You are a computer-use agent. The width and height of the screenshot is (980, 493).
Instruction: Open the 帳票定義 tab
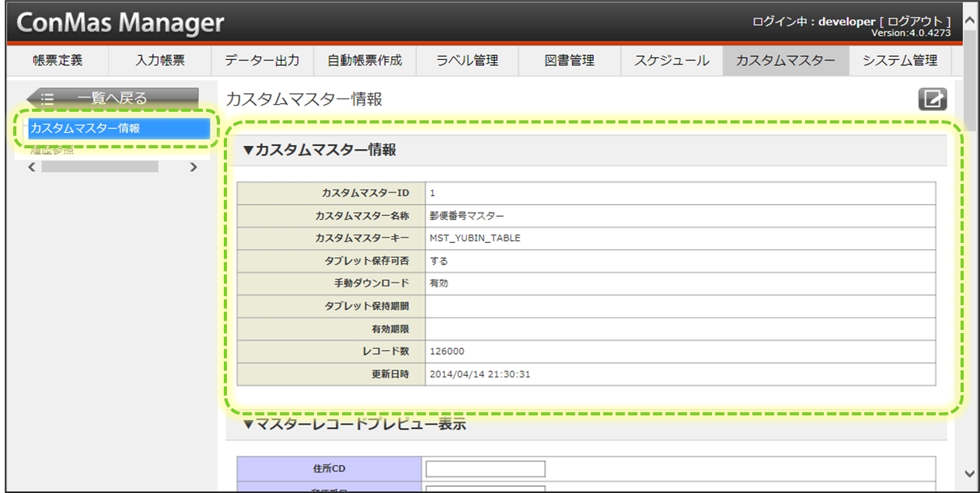click(58, 61)
